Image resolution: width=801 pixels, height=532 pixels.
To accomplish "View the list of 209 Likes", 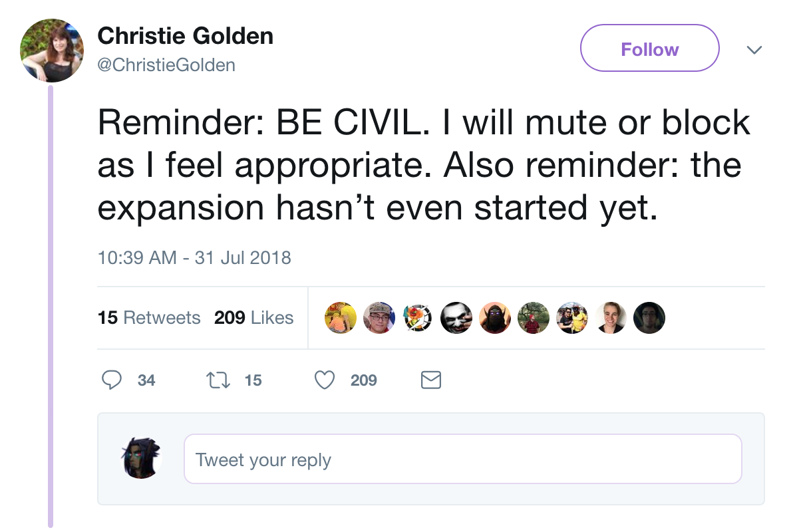I will click(253, 318).
